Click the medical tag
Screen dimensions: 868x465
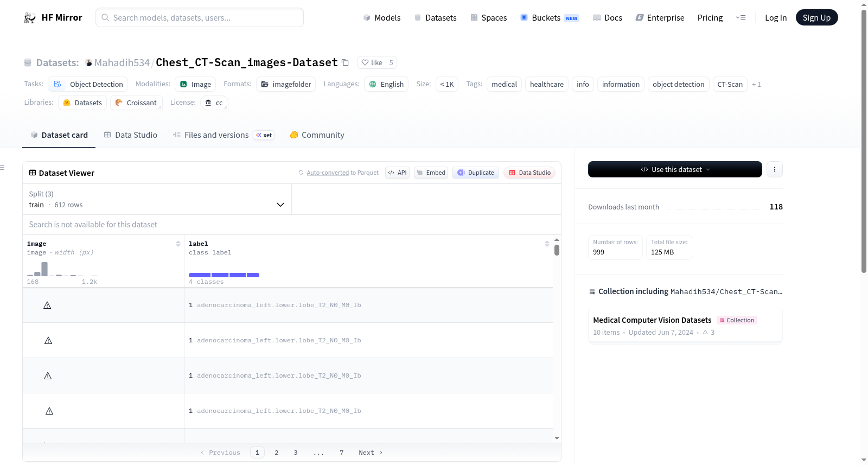pyautogui.click(x=505, y=84)
